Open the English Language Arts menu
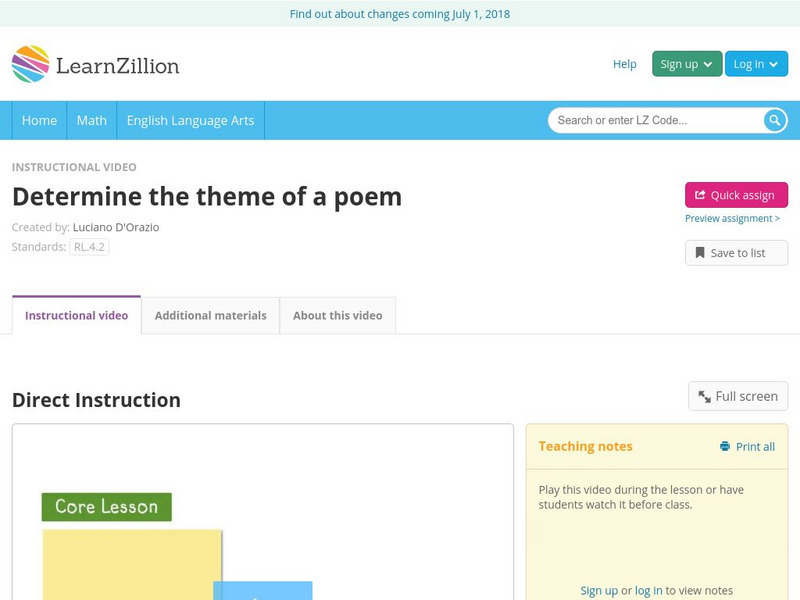This screenshot has height=600, width=800. pyautogui.click(x=191, y=120)
